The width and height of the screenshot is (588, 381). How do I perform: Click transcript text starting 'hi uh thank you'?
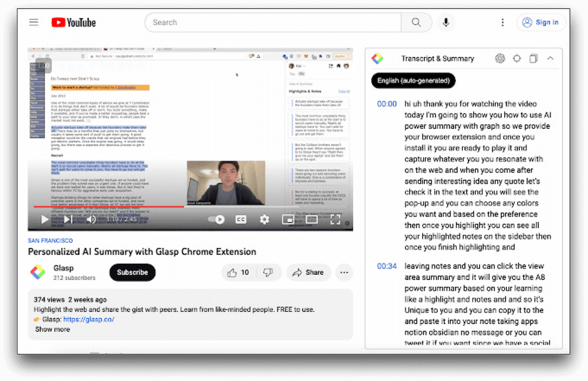coord(477,175)
